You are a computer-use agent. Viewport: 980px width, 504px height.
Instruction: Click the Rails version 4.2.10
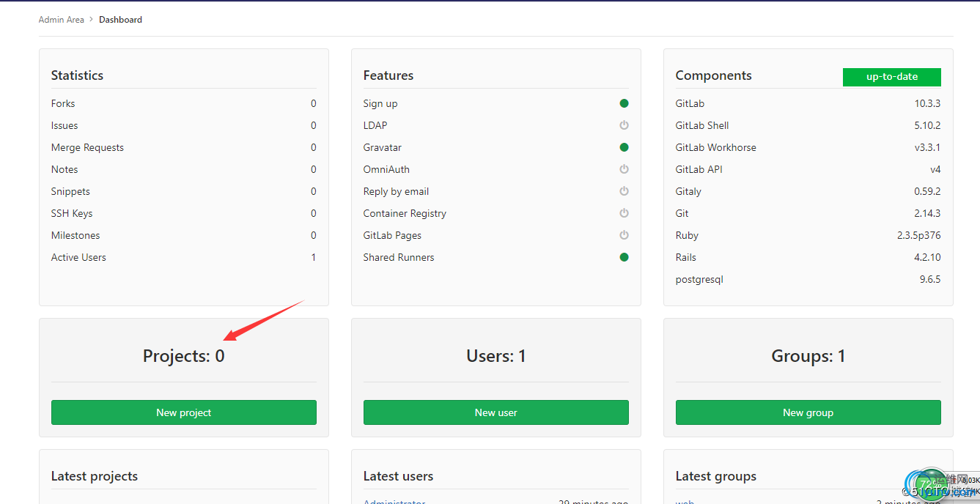tap(927, 257)
